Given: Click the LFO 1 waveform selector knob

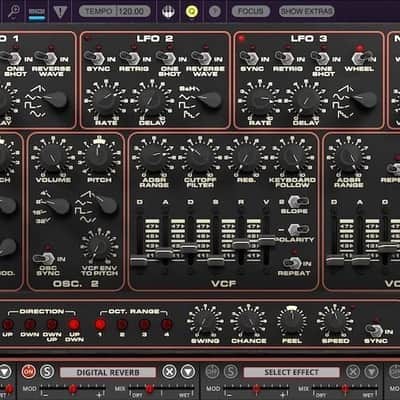Looking at the screenshot, I should [x=55, y=99].
